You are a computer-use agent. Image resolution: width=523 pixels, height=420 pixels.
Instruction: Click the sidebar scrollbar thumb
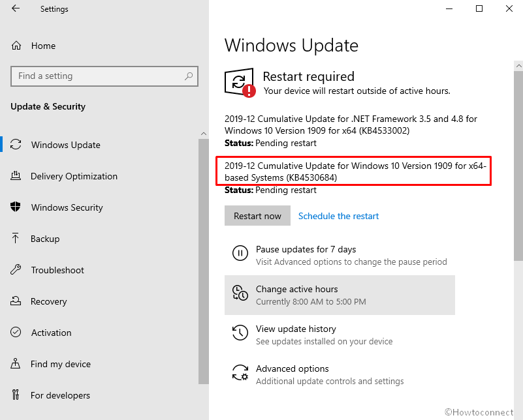click(204, 262)
